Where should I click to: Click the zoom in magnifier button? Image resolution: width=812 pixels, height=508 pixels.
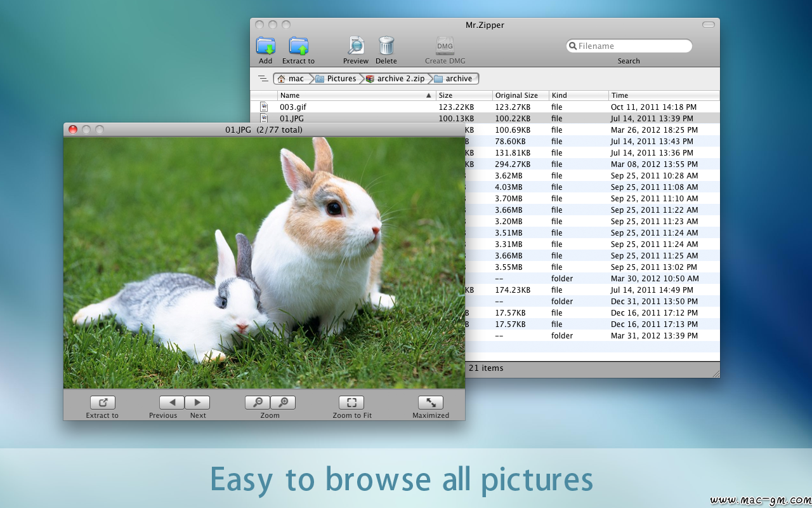(283, 403)
